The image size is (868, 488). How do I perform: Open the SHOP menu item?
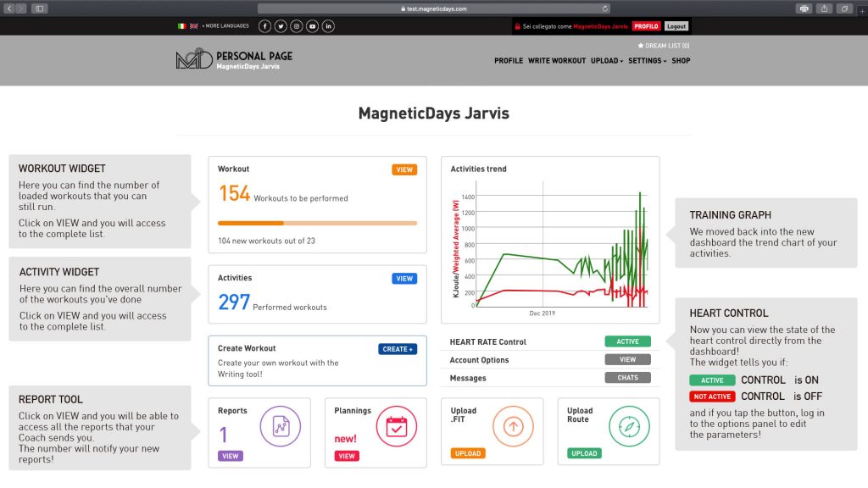[681, 61]
